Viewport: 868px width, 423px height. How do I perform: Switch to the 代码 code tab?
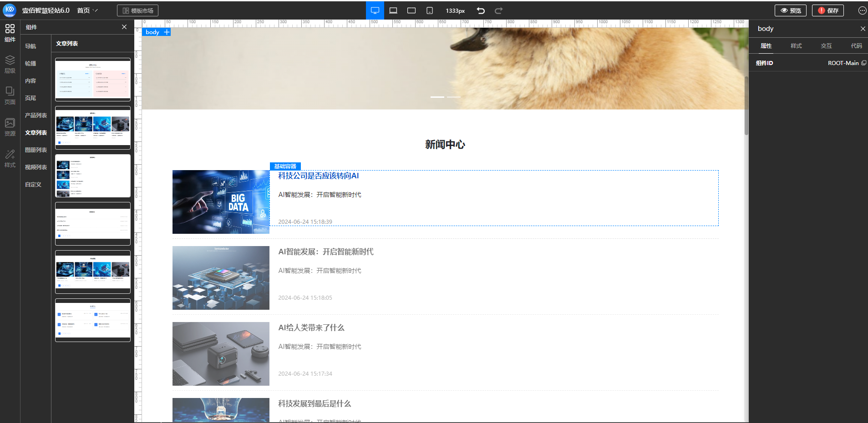coord(856,45)
